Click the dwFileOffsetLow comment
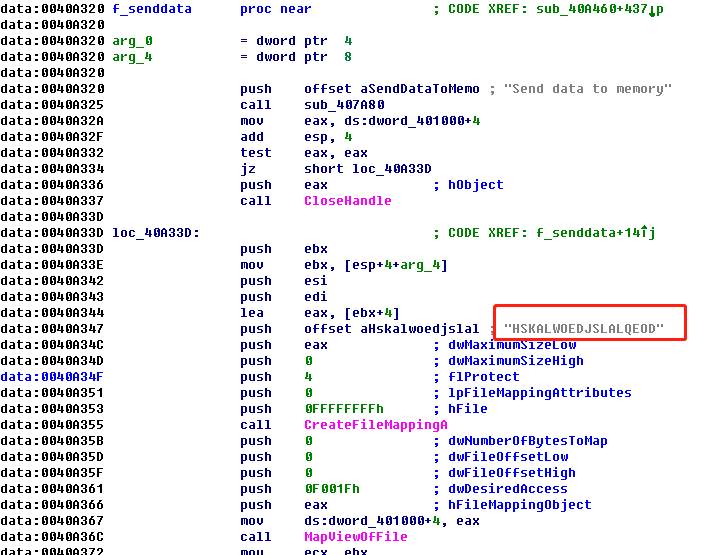The image size is (716, 555). click(508, 457)
